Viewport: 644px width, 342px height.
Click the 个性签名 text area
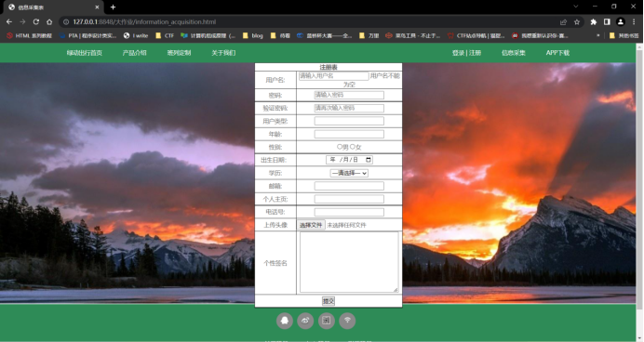point(349,262)
